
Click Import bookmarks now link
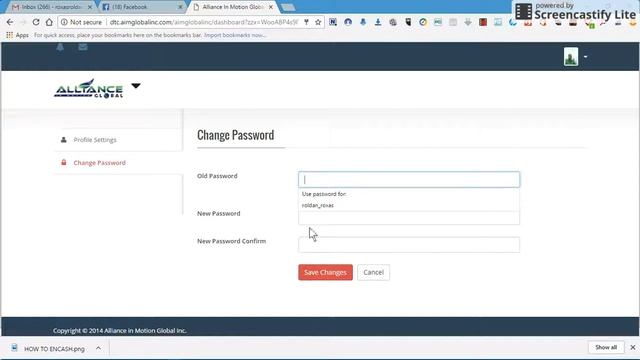point(235,35)
